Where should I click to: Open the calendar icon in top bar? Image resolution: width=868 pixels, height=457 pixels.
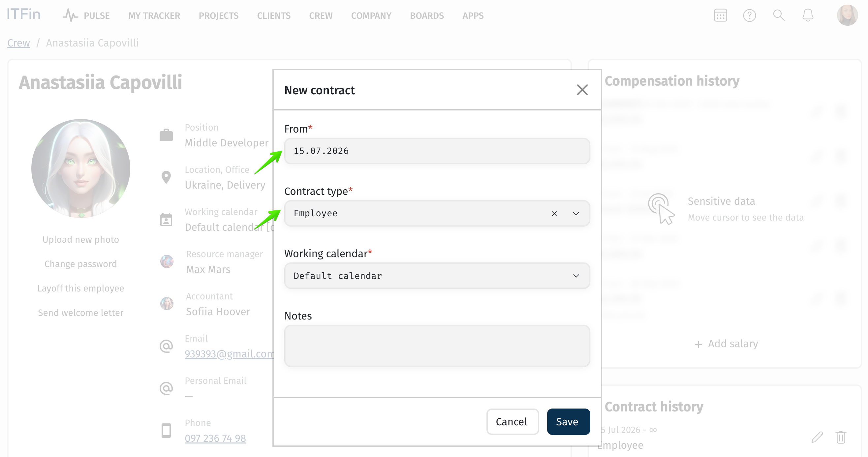[x=720, y=15]
